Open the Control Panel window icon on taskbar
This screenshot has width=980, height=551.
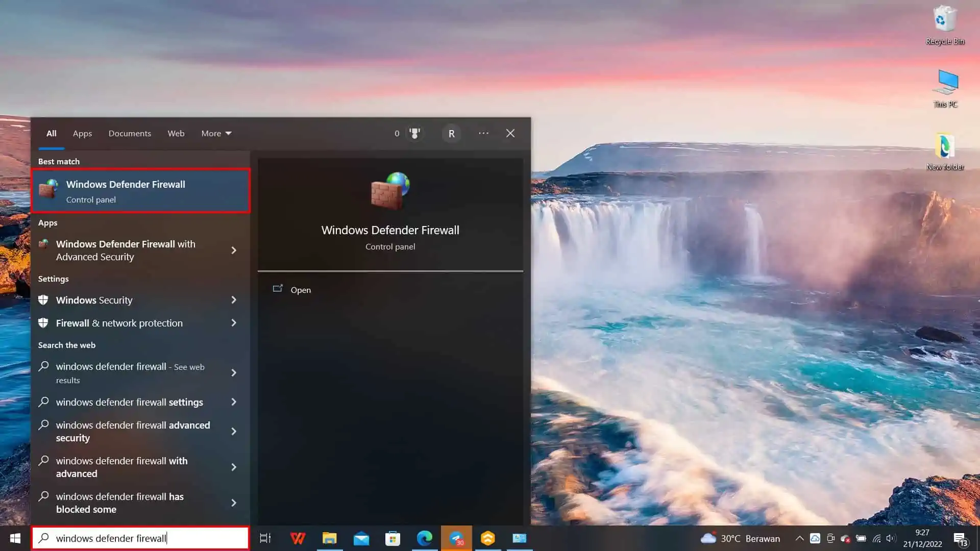[x=520, y=538]
